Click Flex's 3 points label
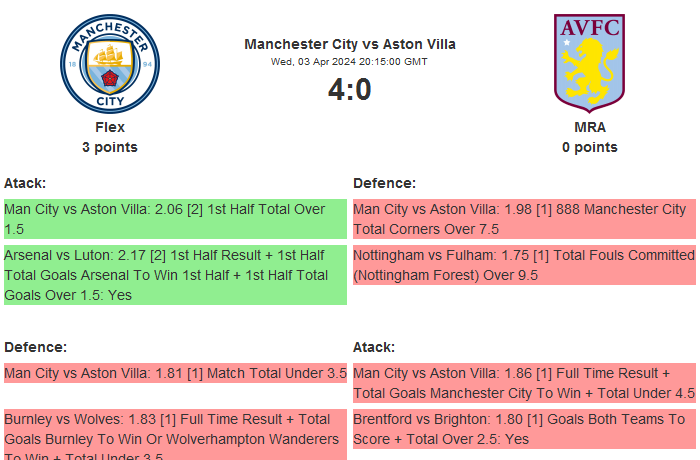Image resolution: width=700 pixels, height=460 pixels. coord(110,147)
